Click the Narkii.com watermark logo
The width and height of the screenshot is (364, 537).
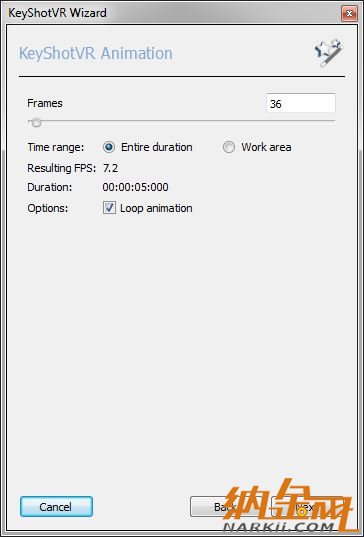click(287, 504)
